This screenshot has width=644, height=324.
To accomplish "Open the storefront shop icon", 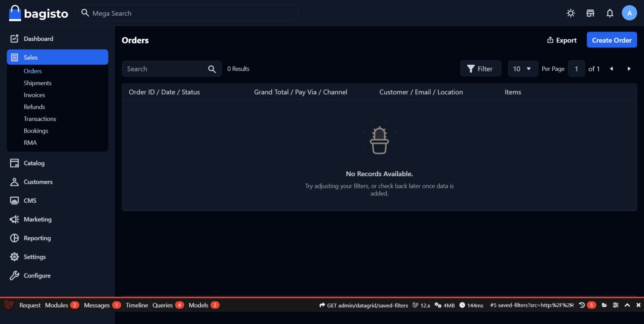I will (590, 13).
